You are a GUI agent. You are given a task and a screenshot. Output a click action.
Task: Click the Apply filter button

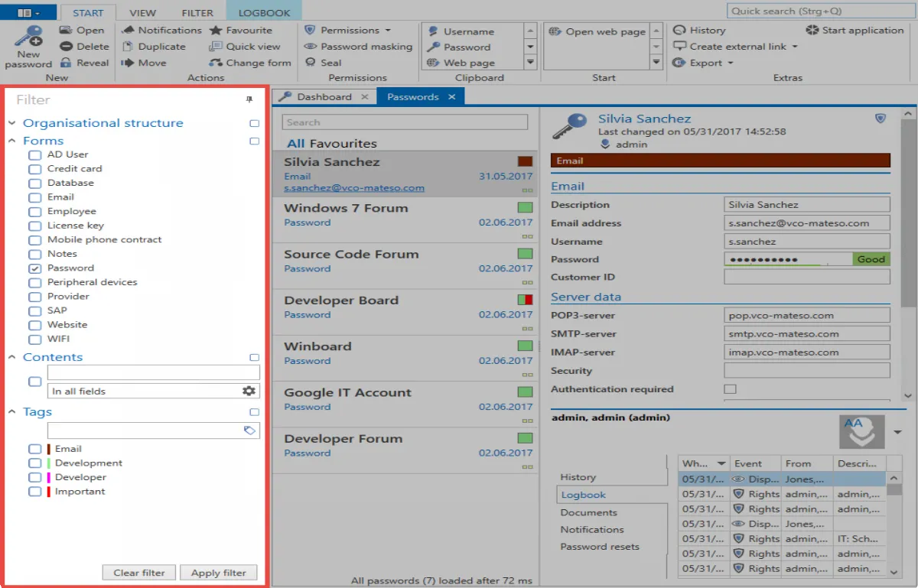[218, 573]
